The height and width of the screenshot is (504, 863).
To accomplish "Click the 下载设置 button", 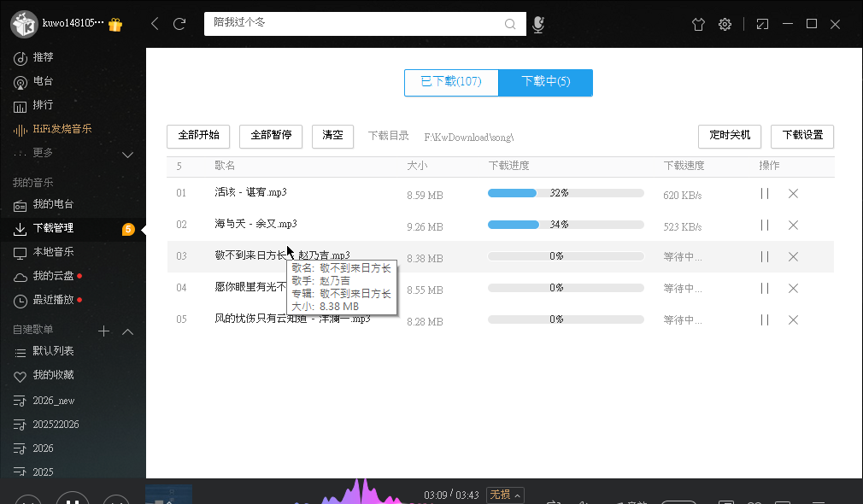I will coord(802,136).
